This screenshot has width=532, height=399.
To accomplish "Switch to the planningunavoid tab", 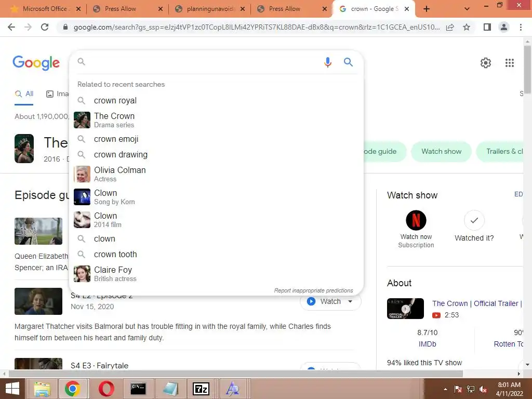I will [x=210, y=9].
